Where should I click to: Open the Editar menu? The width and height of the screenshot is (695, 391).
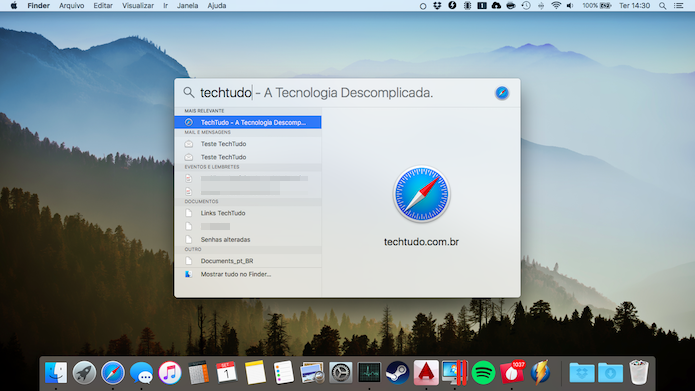(x=103, y=6)
